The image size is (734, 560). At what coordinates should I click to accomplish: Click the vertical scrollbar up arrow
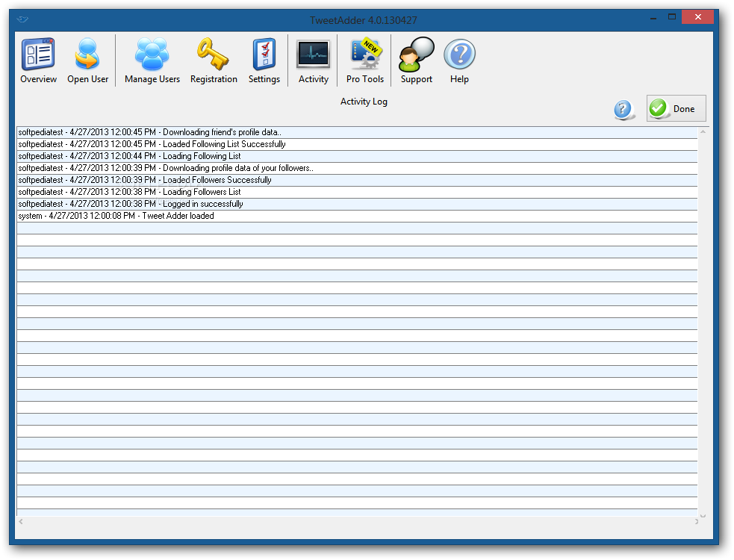pyautogui.click(x=703, y=132)
